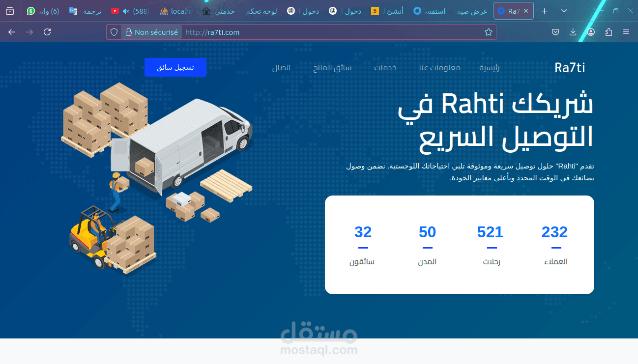Open the downloads panel
638x364 pixels.
click(x=573, y=32)
